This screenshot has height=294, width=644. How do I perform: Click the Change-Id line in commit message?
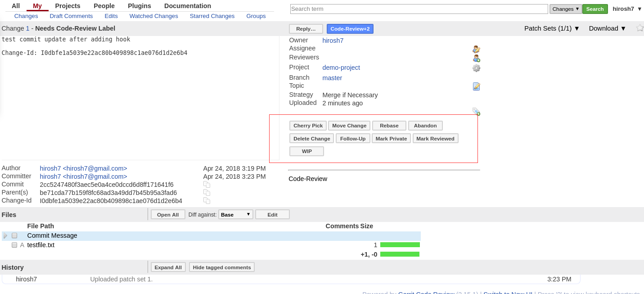(95, 53)
